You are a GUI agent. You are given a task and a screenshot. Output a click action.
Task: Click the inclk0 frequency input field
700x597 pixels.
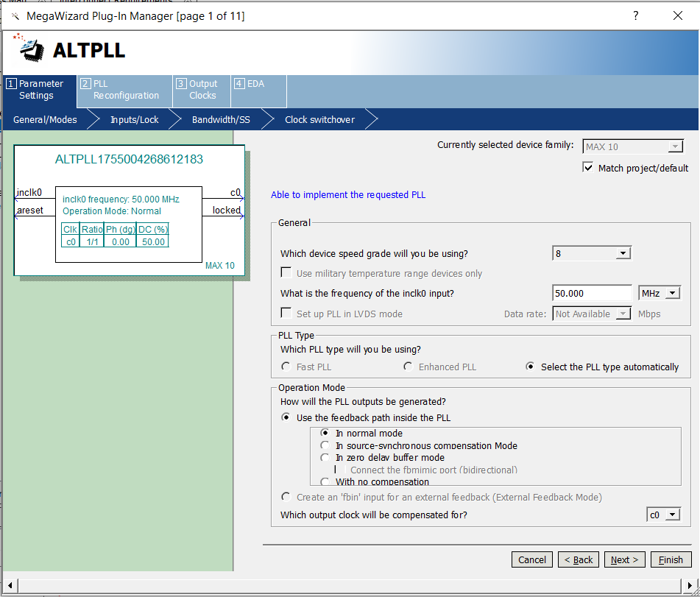tap(592, 294)
